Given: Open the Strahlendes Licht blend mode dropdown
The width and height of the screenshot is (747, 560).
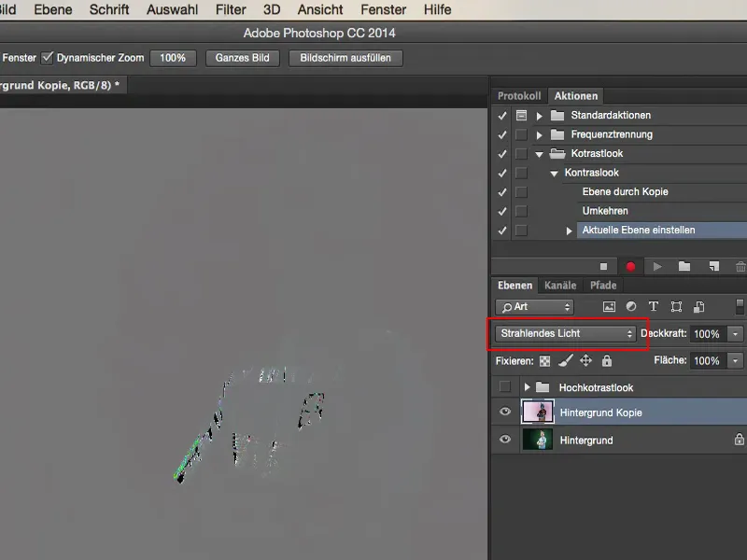Looking at the screenshot, I should click(x=566, y=334).
